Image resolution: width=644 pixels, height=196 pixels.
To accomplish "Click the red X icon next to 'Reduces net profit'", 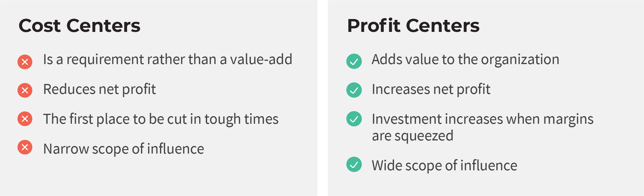I will coord(25,90).
